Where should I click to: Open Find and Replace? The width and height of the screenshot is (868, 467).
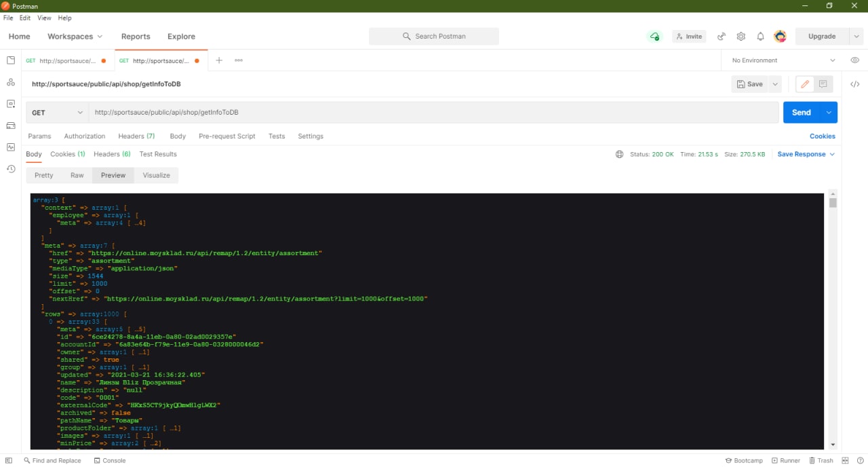pos(52,460)
